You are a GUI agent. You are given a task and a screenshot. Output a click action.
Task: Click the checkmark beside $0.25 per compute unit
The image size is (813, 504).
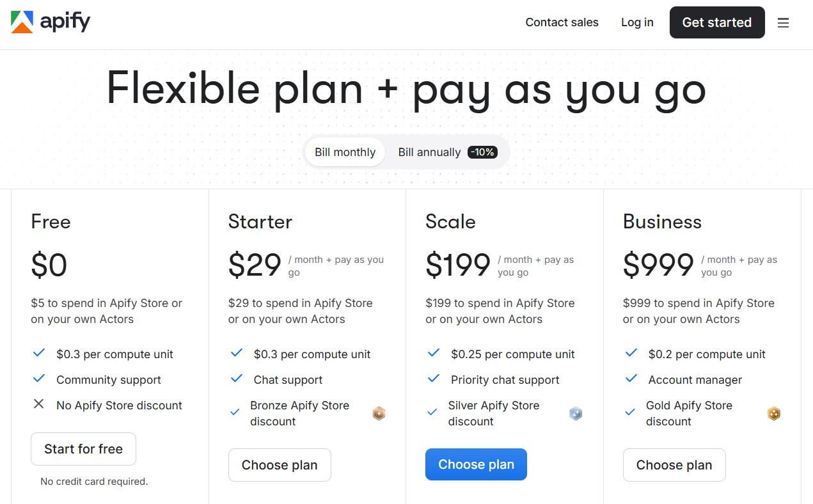pos(433,352)
